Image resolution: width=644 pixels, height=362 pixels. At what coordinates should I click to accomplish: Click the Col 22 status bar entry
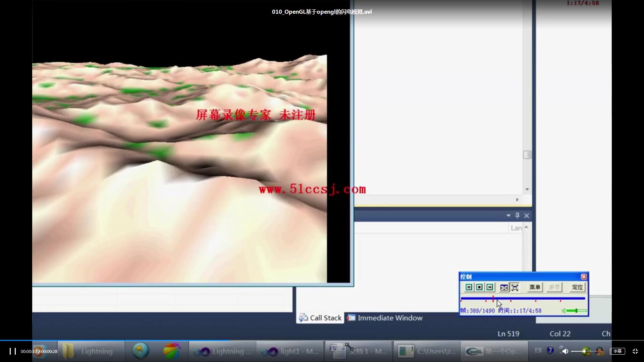(560, 334)
